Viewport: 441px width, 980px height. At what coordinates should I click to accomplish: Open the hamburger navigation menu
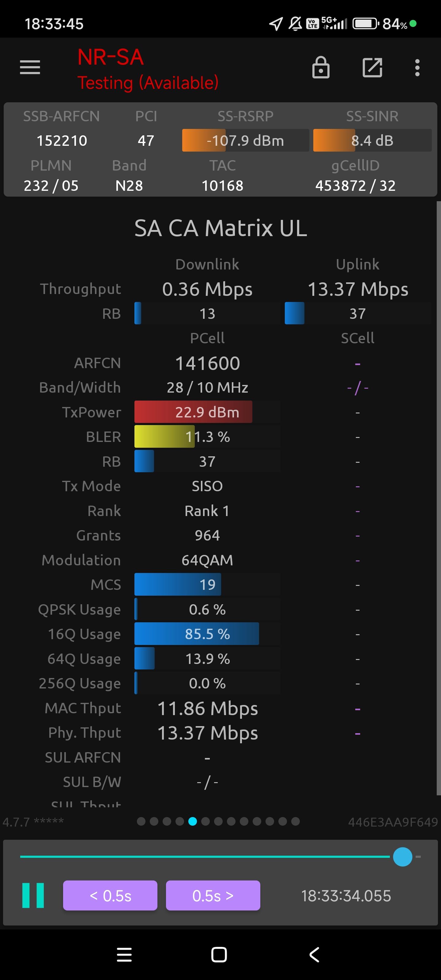click(x=30, y=67)
